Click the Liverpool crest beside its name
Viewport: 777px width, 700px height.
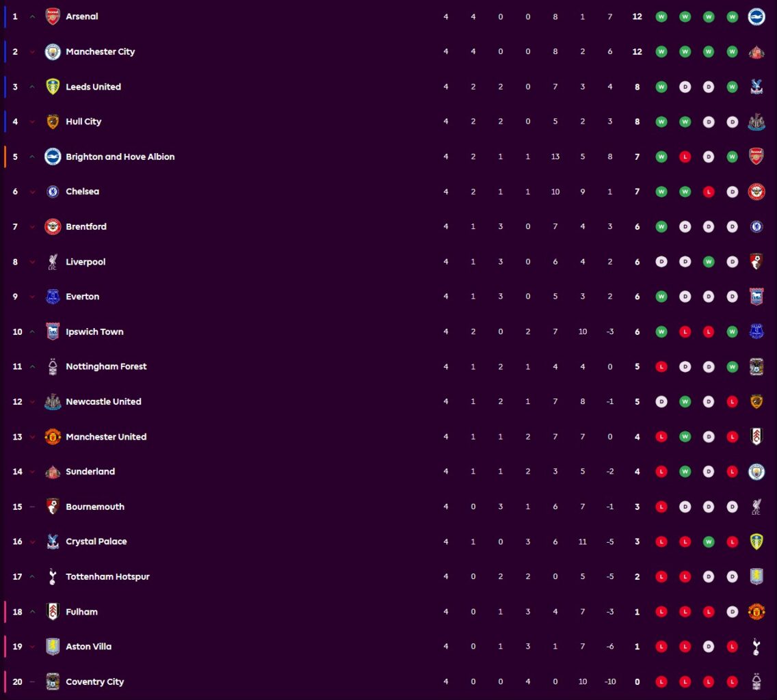pos(53,262)
